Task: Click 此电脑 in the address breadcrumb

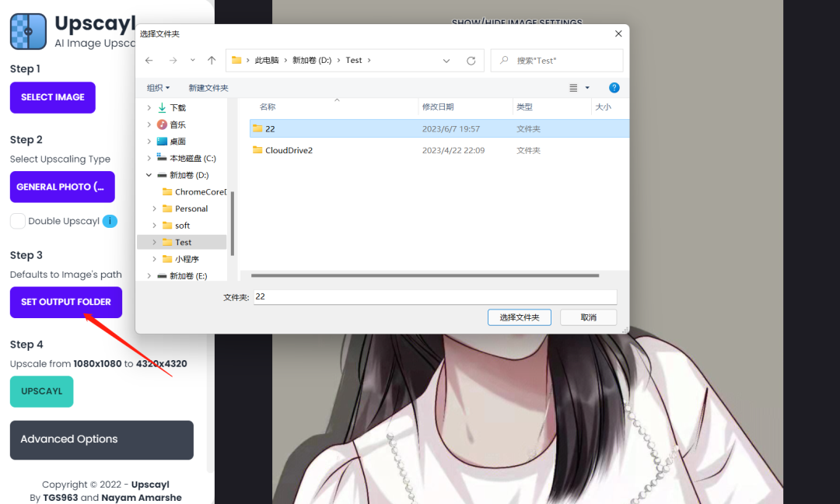Action: coord(268,60)
